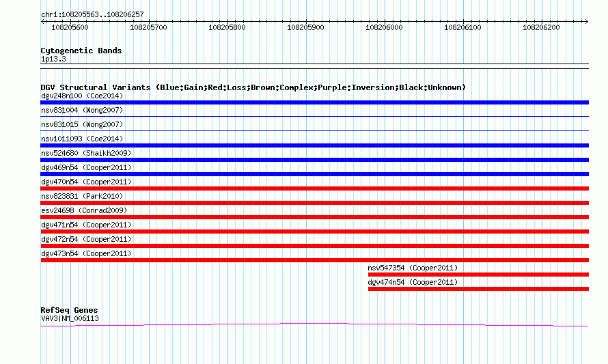Select the red bar under nsv823831
This screenshot has width=608, height=364.
pyautogui.click(x=314, y=203)
